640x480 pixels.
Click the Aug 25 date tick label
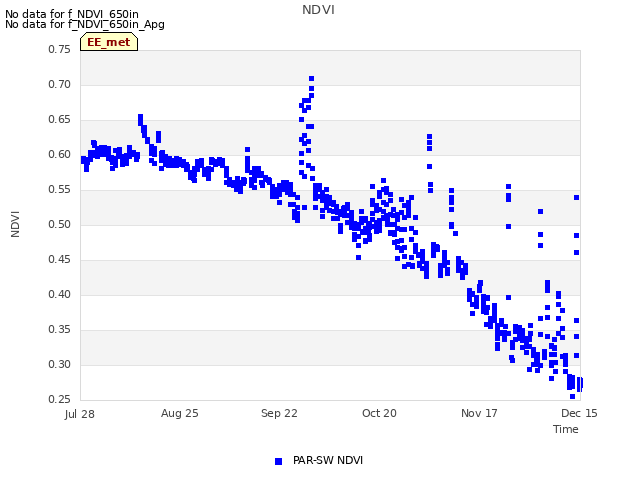(x=180, y=413)
